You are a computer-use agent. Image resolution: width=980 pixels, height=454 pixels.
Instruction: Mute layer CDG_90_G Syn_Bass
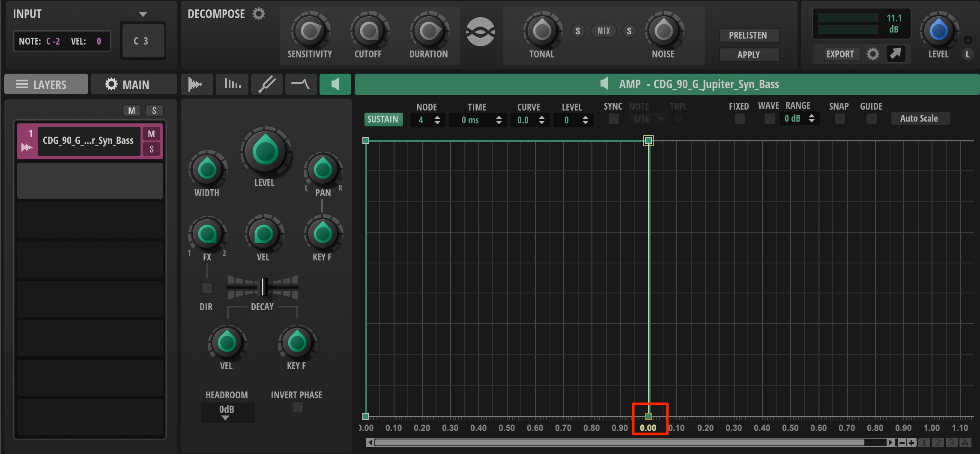[151, 134]
